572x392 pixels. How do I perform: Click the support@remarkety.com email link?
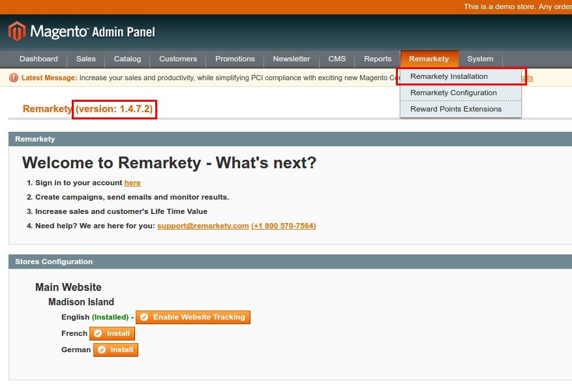[x=203, y=226]
